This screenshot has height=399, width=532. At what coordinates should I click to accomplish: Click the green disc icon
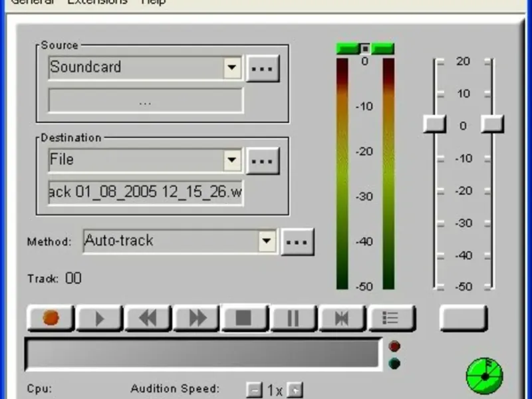click(485, 376)
